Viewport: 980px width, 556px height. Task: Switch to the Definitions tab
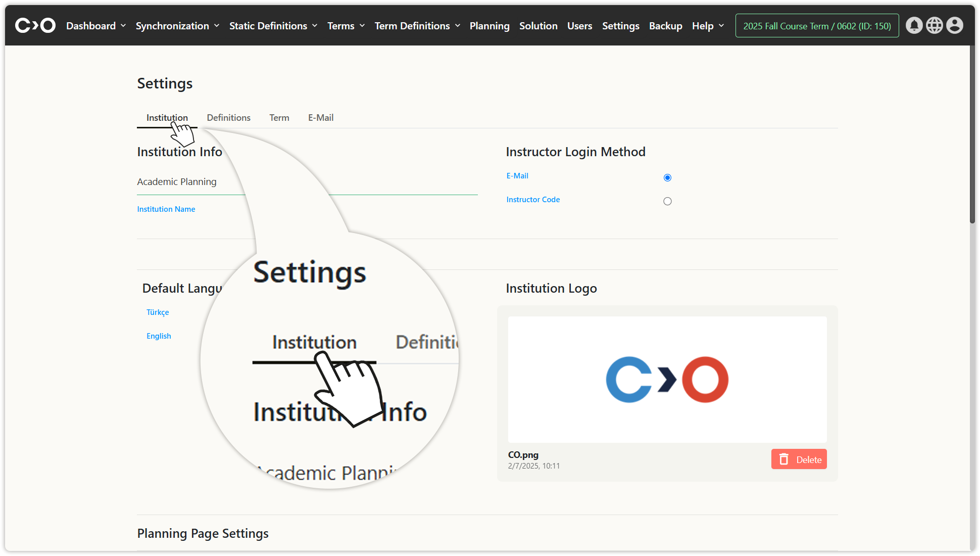coord(228,117)
